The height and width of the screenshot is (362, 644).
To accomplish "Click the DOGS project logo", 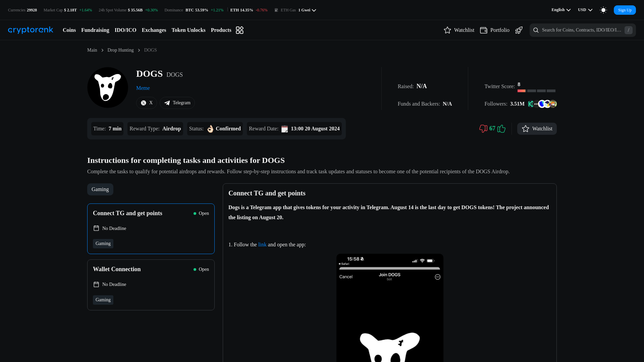I will [x=108, y=87].
